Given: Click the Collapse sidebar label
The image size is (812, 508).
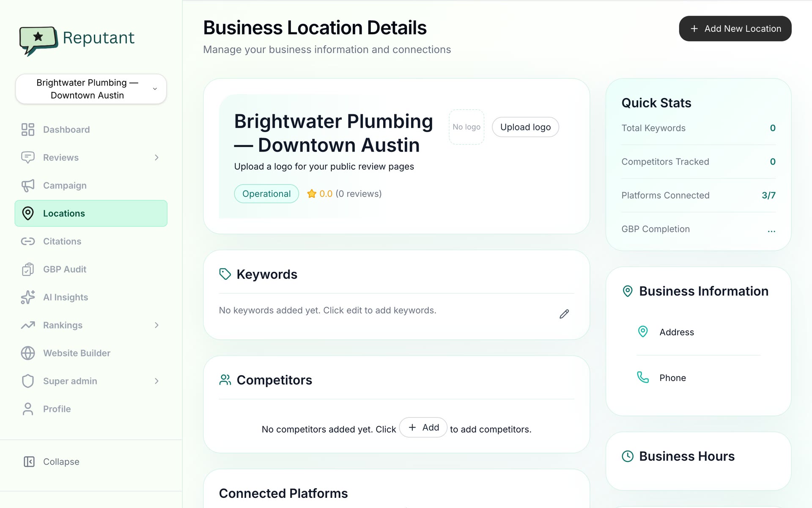Looking at the screenshot, I should (61, 461).
